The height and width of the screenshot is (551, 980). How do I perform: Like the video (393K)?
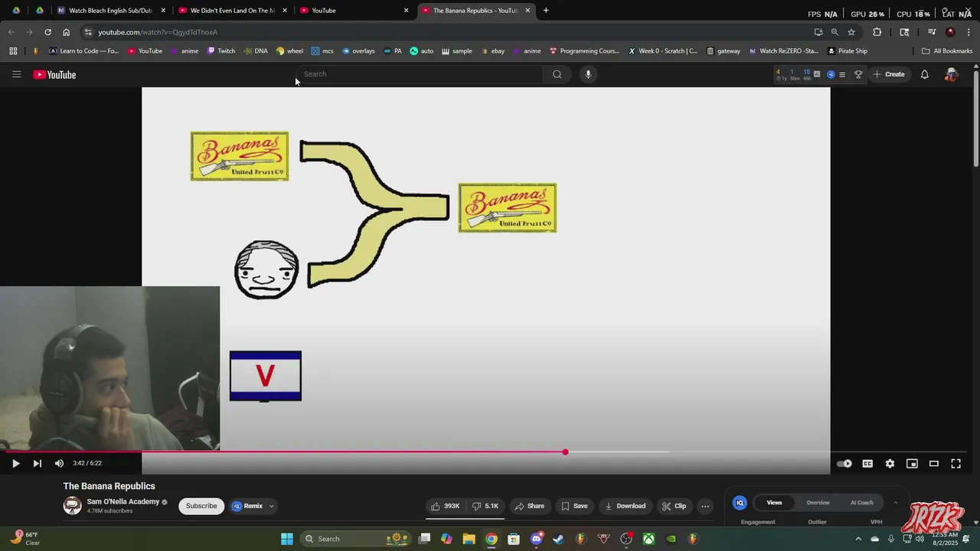[x=446, y=506]
